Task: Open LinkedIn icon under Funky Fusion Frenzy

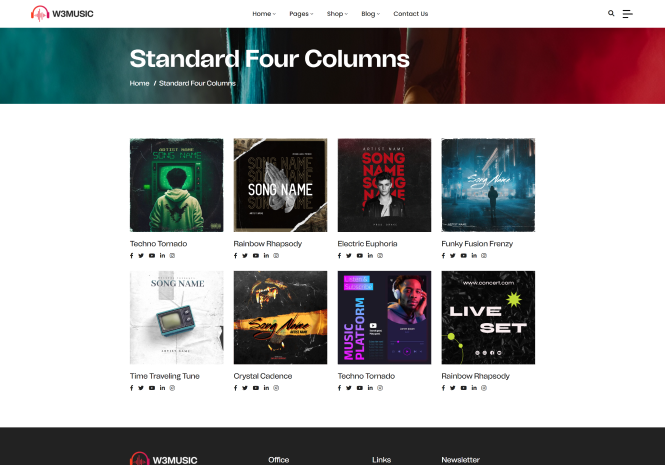Action: (x=474, y=255)
